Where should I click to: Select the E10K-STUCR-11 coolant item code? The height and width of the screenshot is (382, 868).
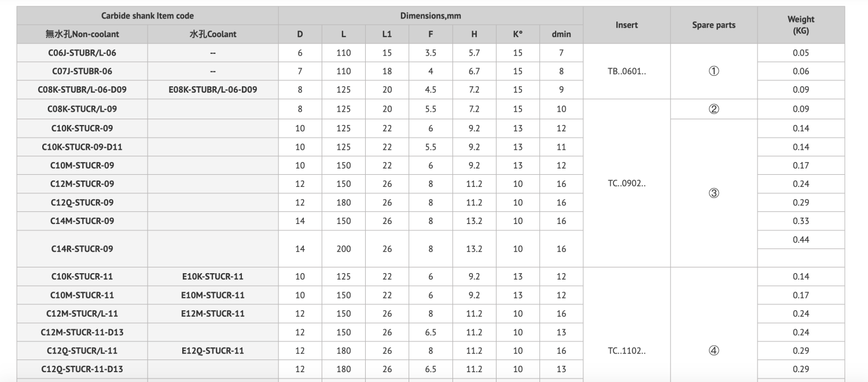click(213, 277)
